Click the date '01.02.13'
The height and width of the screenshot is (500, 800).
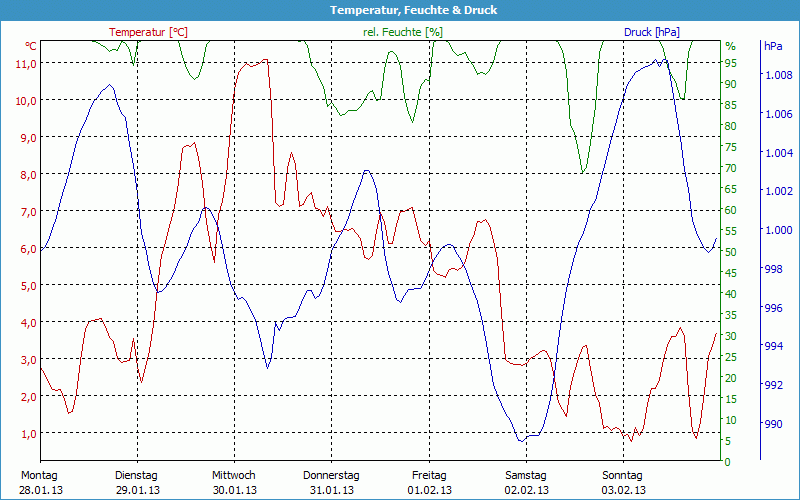click(429, 491)
